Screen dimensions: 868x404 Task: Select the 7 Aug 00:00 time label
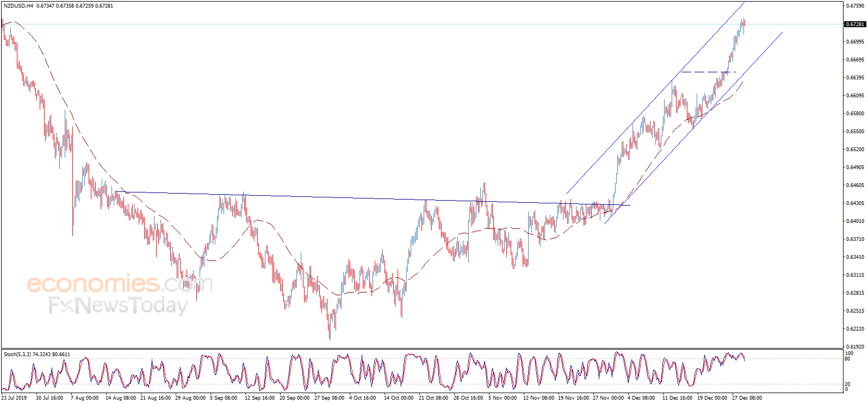(84, 398)
